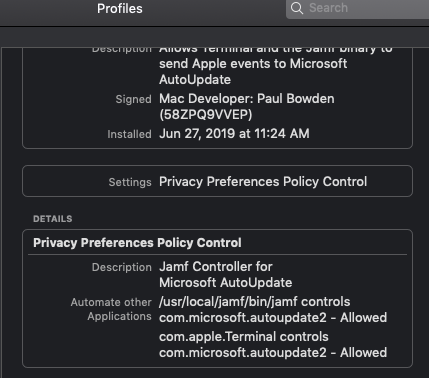429x378 pixels.
Task: Focus the Search input field
Action: coord(357,8)
